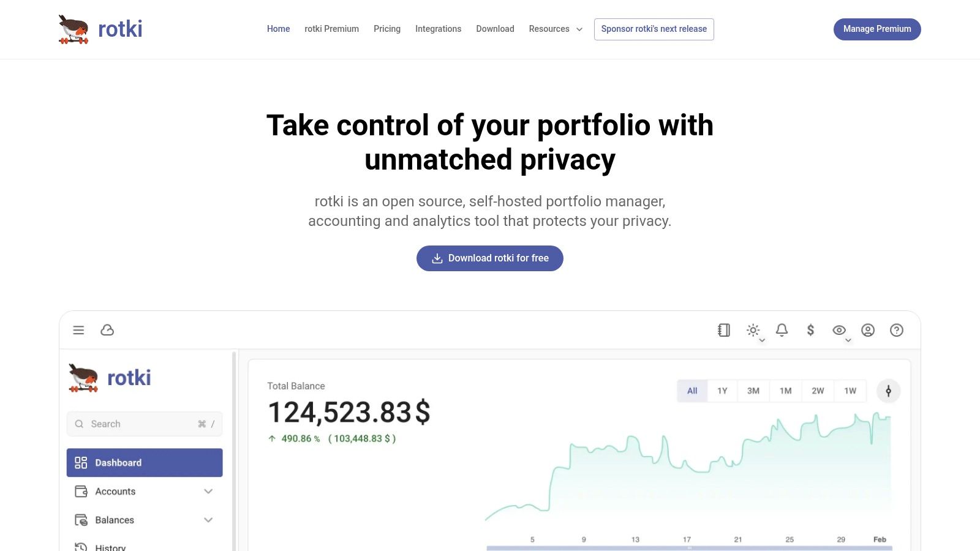Click the chart range slider bar
This screenshot has width=980, height=551.
(689, 548)
